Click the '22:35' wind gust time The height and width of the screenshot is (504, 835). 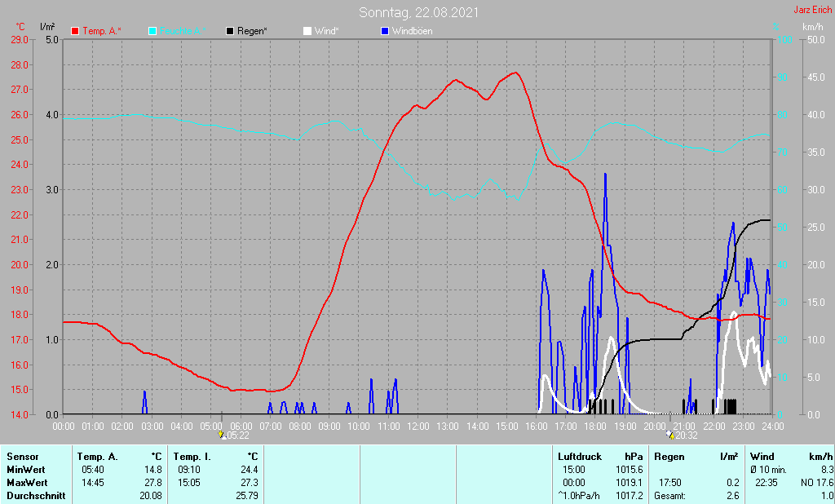click(x=767, y=482)
